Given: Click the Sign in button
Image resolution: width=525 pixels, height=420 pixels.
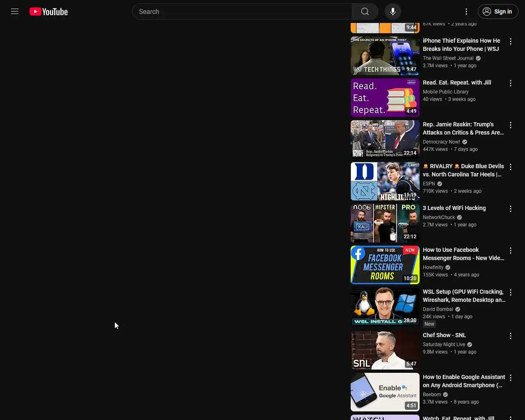Looking at the screenshot, I should coord(498,11).
